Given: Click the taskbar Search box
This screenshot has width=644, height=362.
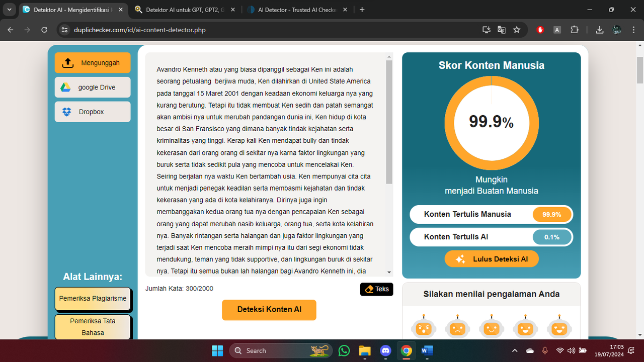Looking at the screenshot, I should pos(281,350).
